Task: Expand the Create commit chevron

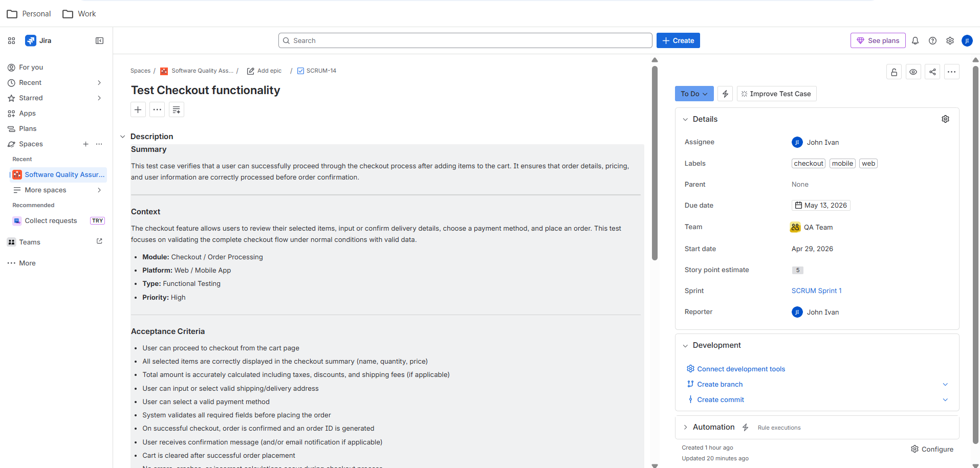Action: (945, 399)
